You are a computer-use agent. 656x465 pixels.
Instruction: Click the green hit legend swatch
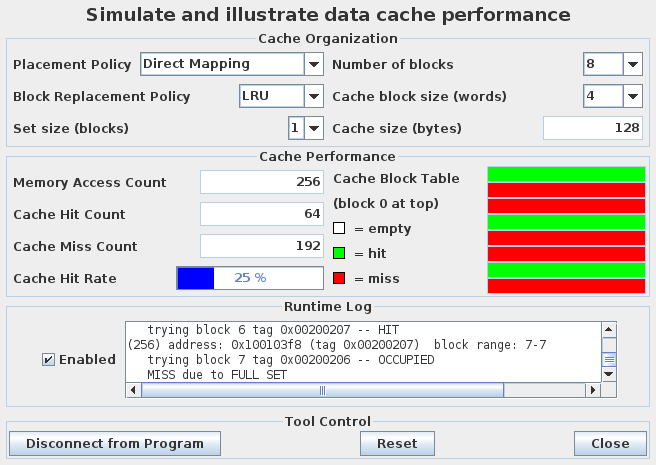click(x=339, y=254)
